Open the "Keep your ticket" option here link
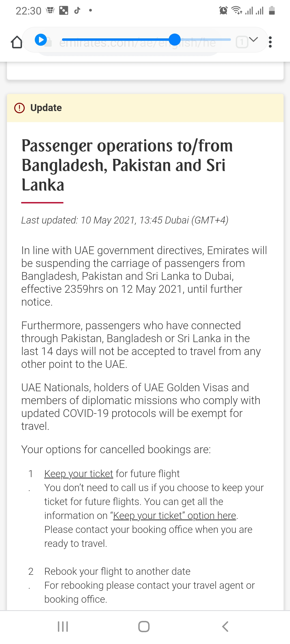Screen dimensions: 290x644 (x=175, y=515)
